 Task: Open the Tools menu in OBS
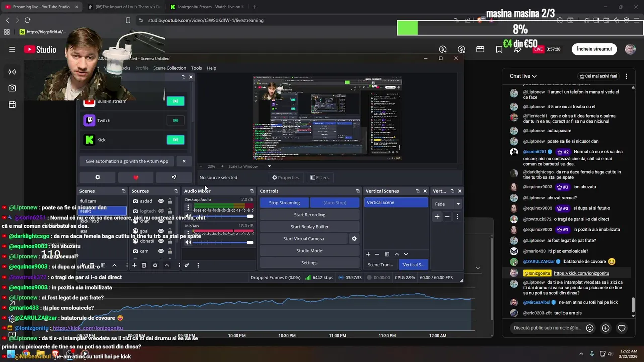pyautogui.click(x=196, y=68)
